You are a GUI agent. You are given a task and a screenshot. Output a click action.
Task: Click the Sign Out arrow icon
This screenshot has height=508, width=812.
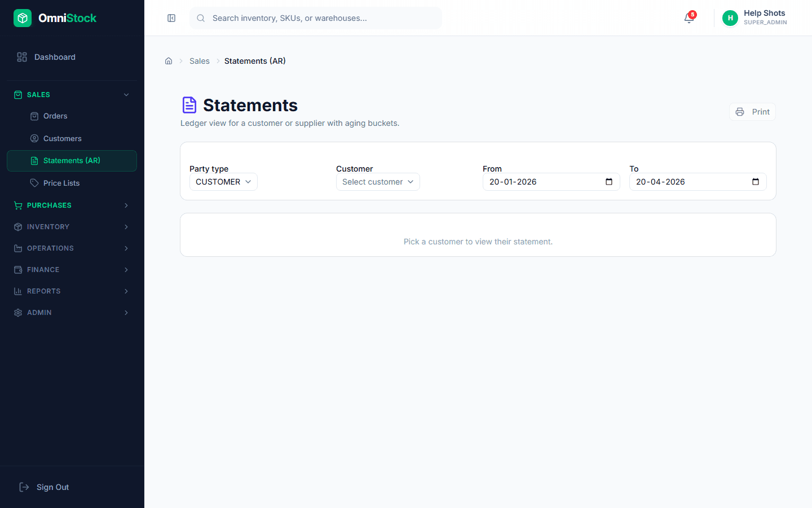[24, 487]
